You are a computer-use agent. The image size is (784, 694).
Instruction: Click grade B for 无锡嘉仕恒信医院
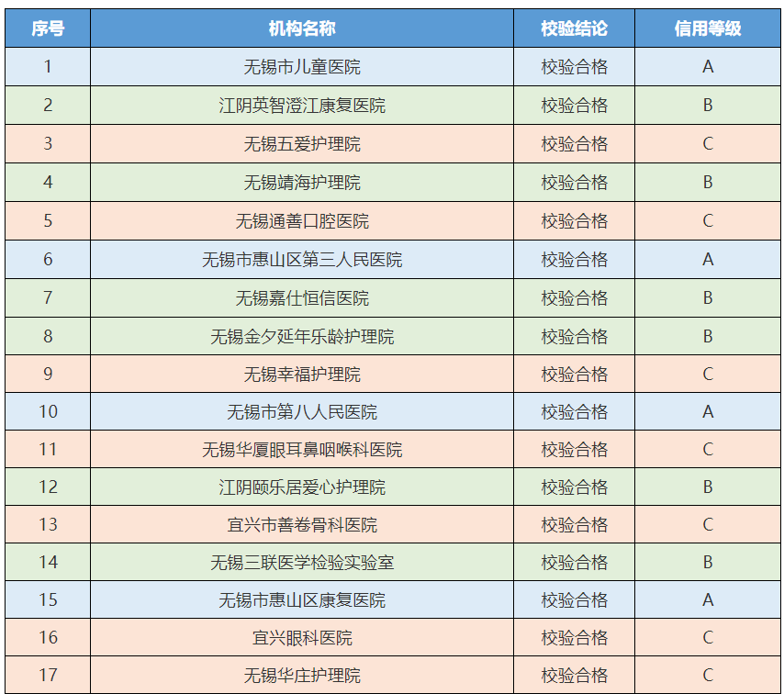[x=708, y=297]
